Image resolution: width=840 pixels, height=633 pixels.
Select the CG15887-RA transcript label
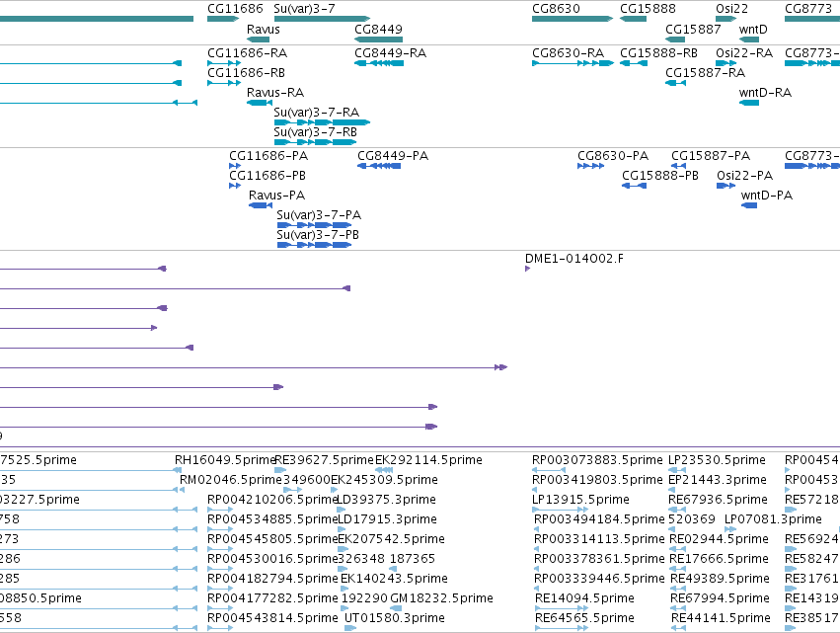pyautogui.click(x=706, y=72)
